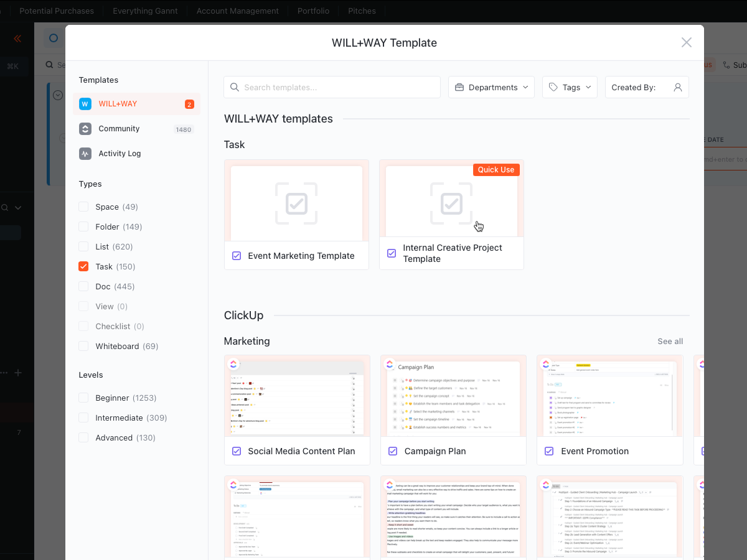Open Event Promotion template title
The image size is (747, 560).
(x=594, y=451)
